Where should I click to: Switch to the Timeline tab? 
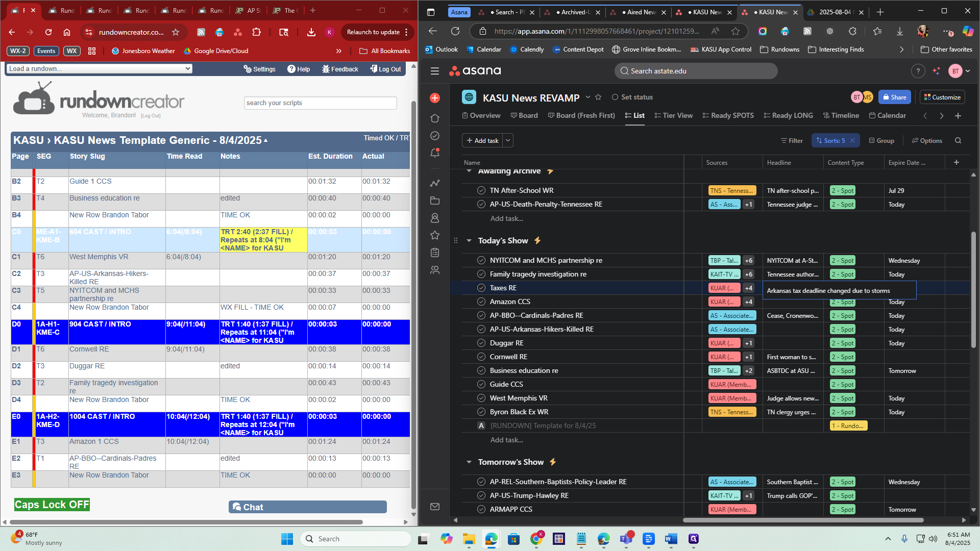click(x=841, y=115)
